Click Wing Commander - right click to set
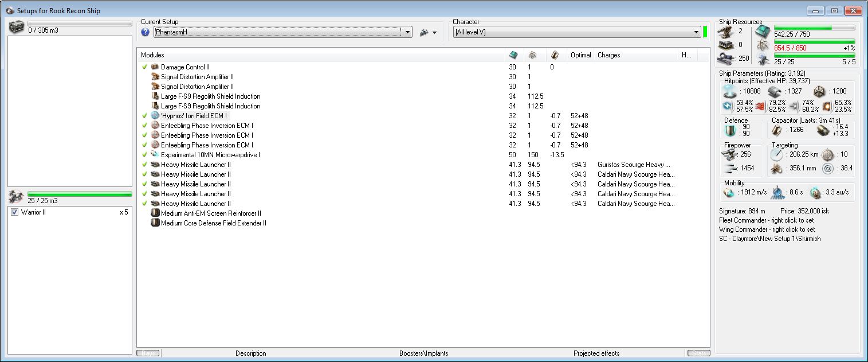The width and height of the screenshot is (868, 362). point(767,229)
